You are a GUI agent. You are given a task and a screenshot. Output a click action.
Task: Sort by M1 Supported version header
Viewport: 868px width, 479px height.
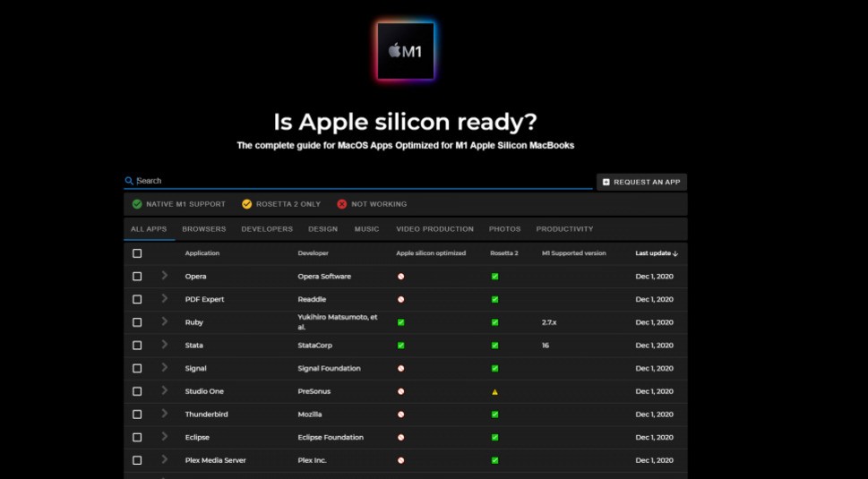[573, 253]
